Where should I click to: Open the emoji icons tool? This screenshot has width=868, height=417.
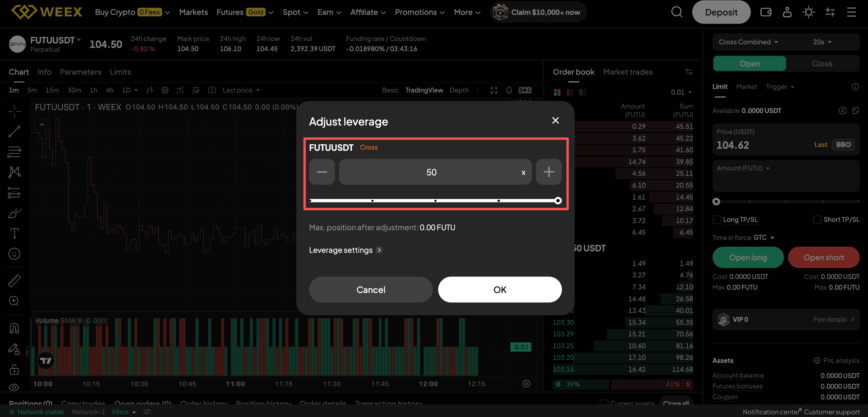pos(14,254)
